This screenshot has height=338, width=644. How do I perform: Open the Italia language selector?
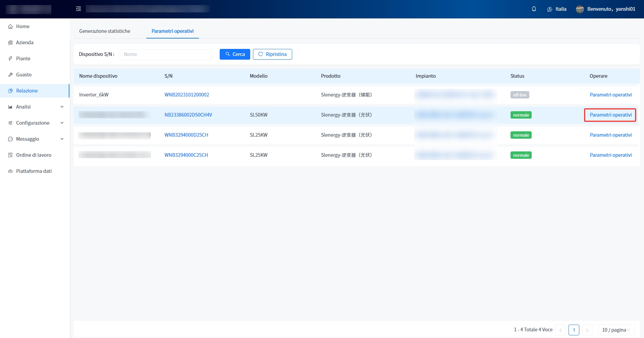(x=557, y=9)
